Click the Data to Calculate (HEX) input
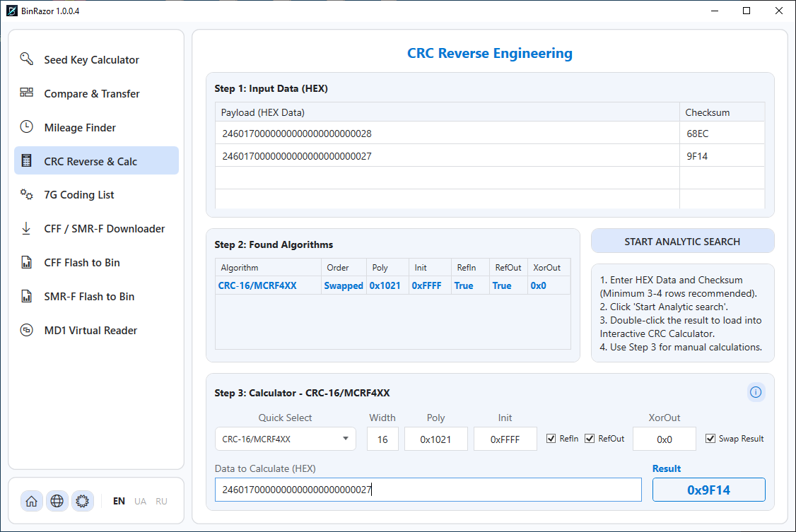This screenshot has width=796, height=532. (x=428, y=490)
